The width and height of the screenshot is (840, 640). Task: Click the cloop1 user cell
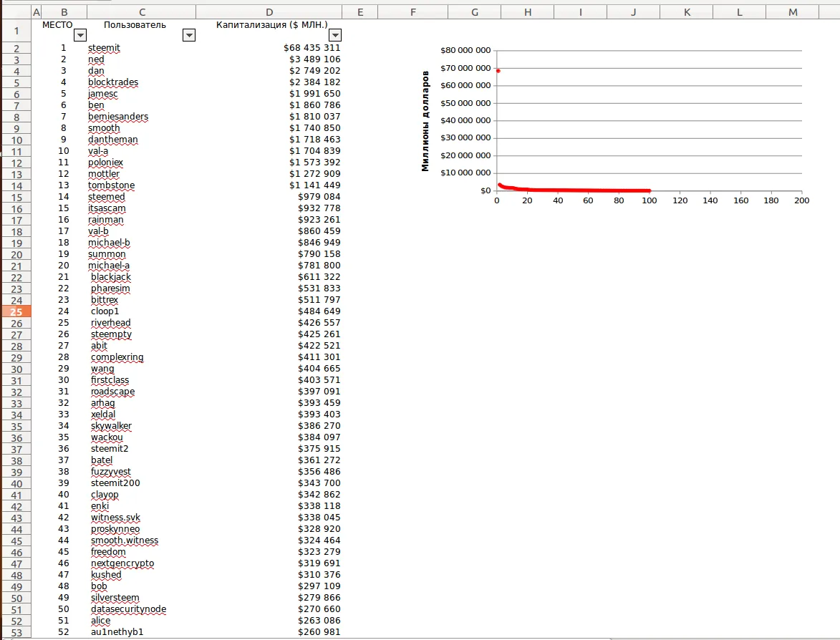click(x=105, y=311)
